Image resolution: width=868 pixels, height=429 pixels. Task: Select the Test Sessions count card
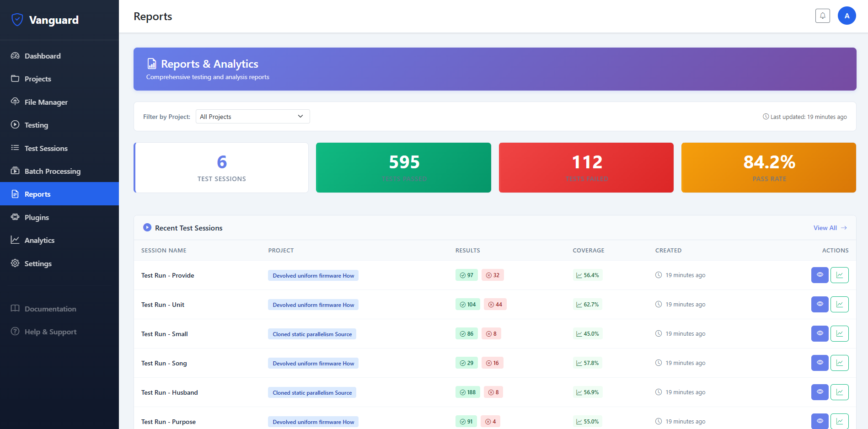[221, 167]
